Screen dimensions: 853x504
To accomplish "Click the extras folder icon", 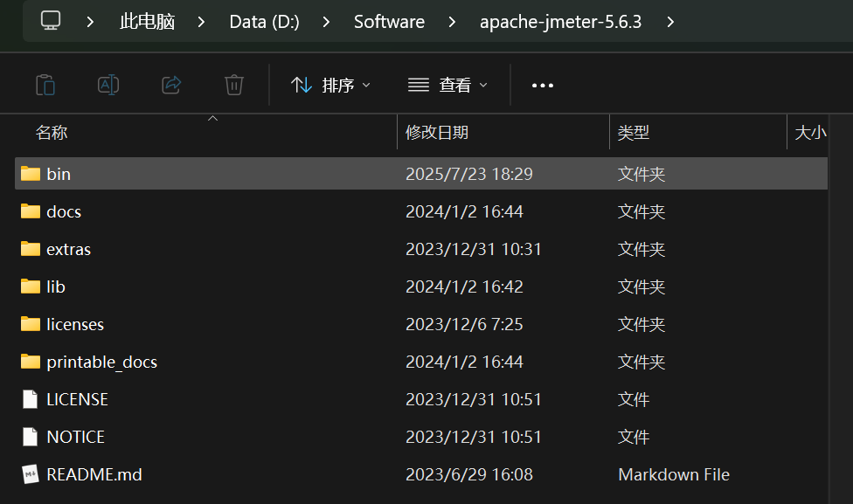I will (x=31, y=248).
